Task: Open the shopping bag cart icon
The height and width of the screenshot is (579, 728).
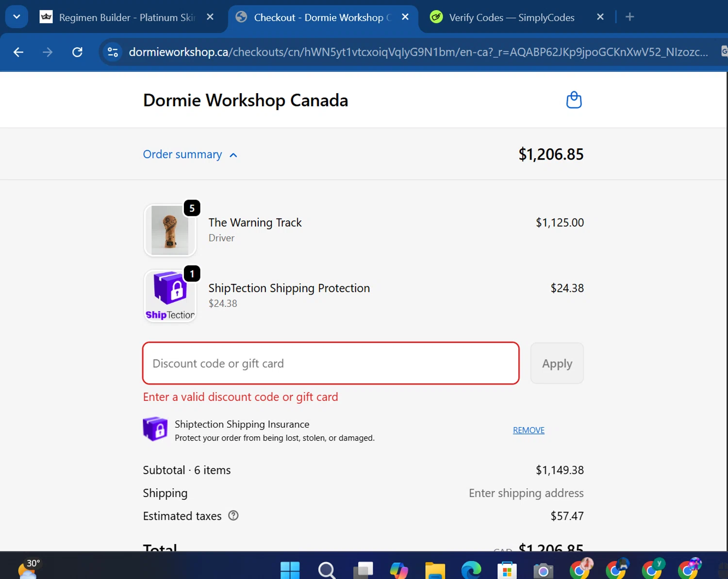Action: (574, 100)
